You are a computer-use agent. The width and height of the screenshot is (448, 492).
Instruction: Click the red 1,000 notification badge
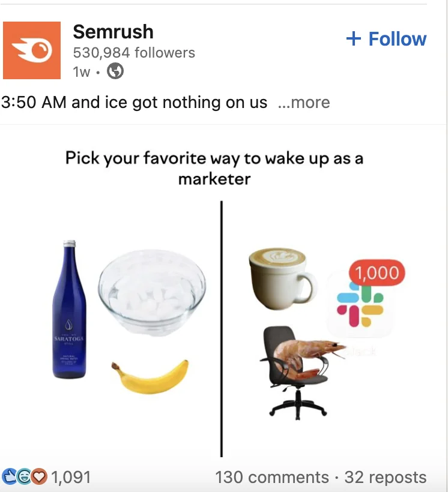point(377,272)
